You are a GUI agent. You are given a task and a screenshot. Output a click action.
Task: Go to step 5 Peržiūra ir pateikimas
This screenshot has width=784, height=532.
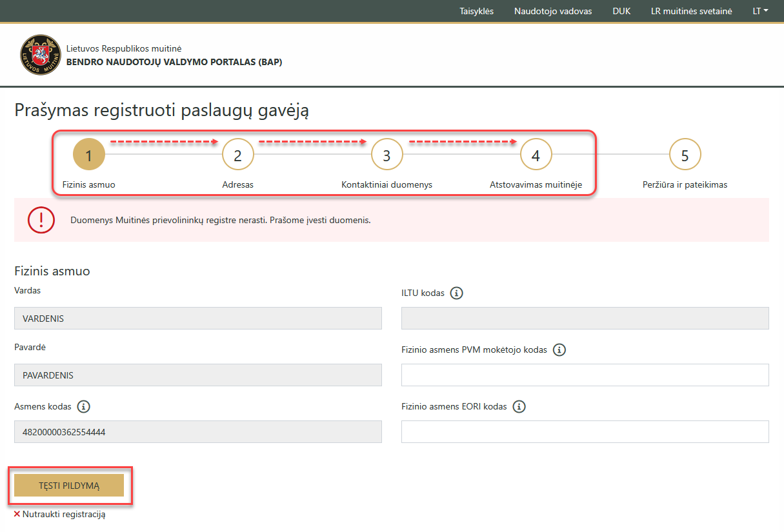(685, 155)
